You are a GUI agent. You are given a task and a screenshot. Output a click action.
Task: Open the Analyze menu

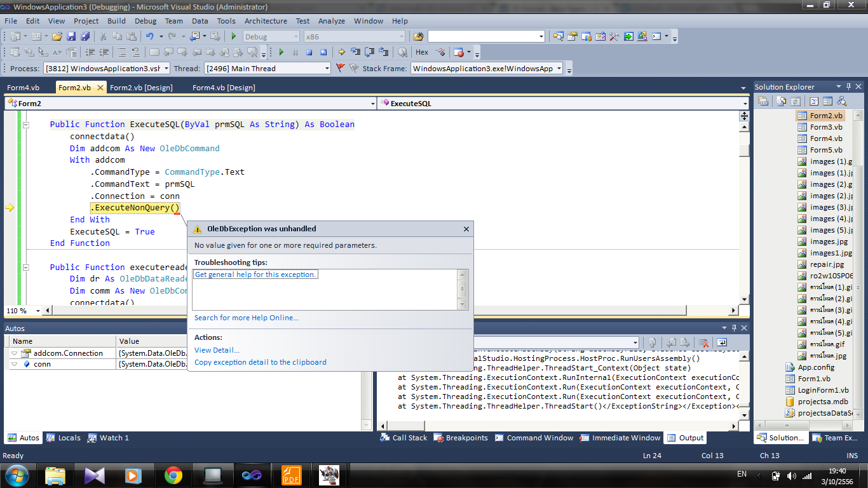coord(332,21)
